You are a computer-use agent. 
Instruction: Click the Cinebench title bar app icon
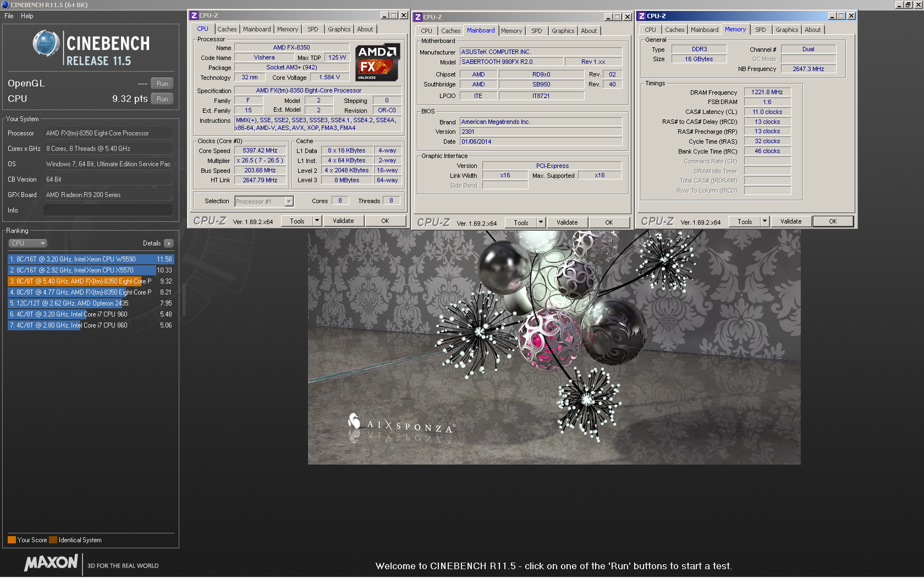click(x=5, y=4)
